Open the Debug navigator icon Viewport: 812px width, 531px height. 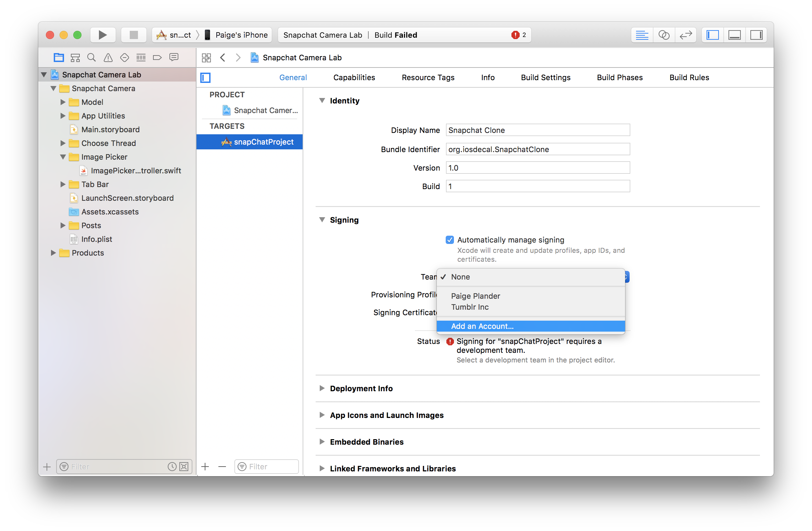click(141, 58)
